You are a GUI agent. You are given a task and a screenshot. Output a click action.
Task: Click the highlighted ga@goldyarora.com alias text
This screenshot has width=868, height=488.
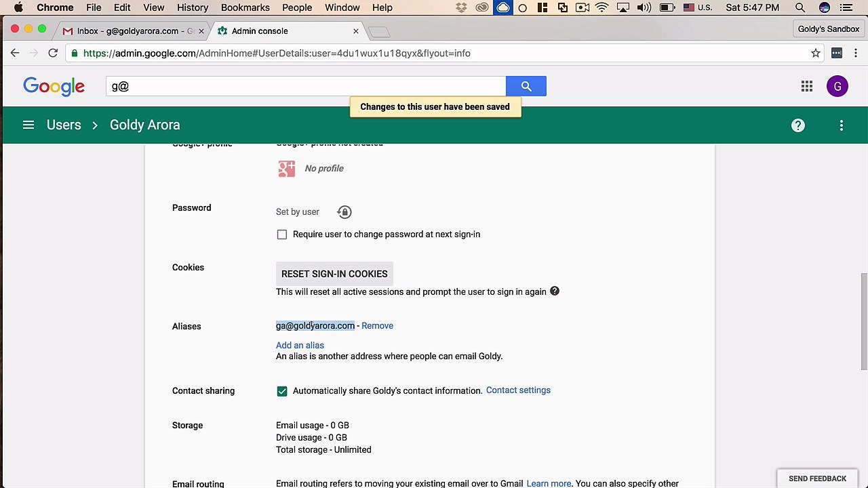(x=315, y=326)
